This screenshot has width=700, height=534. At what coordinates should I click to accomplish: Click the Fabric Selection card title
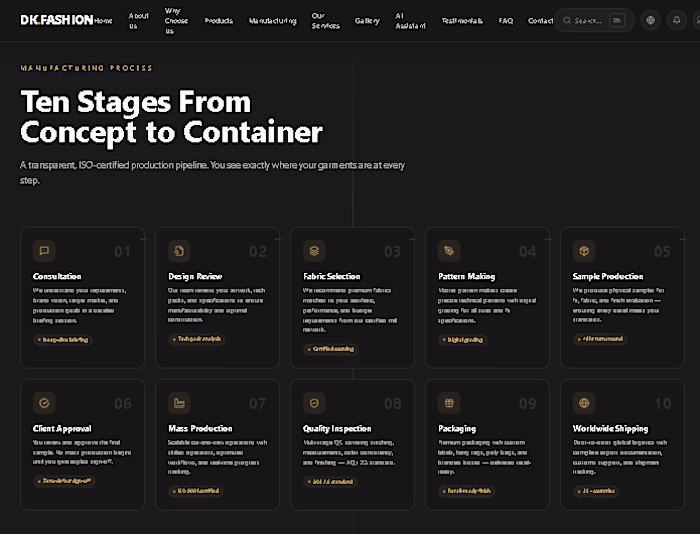point(332,276)
